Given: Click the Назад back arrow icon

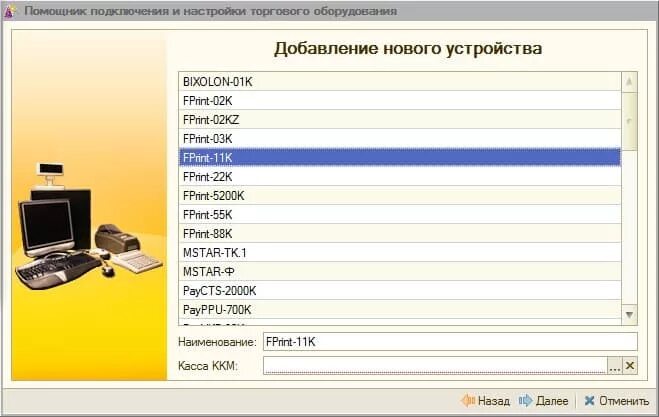Looking at the screenshot, I should 468,401.
